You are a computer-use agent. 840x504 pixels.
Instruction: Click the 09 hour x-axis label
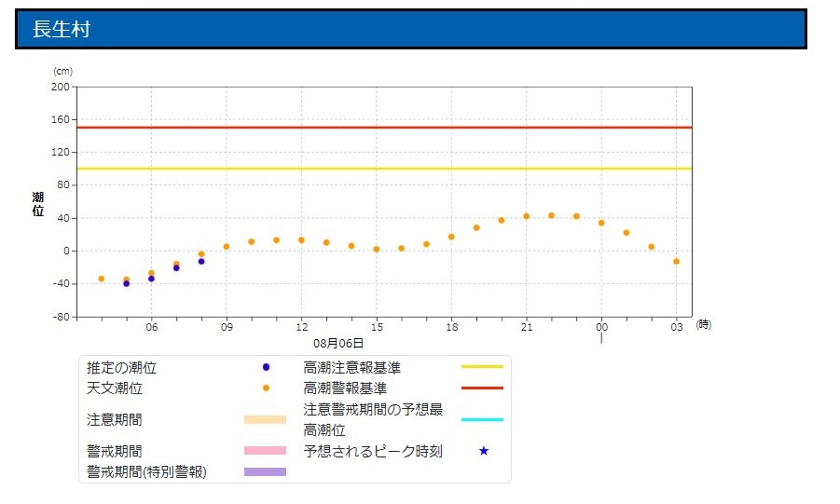[x=227, y=327]
